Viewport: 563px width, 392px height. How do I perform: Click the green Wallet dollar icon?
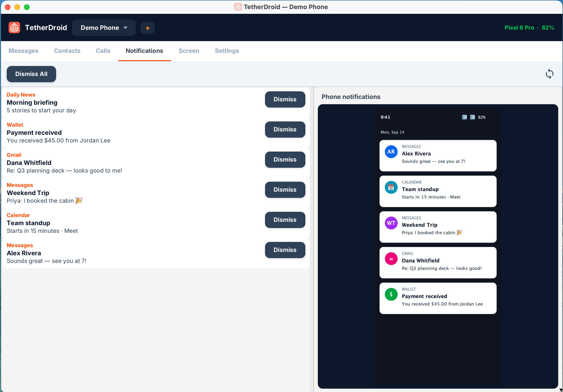(x=391, y=294)
